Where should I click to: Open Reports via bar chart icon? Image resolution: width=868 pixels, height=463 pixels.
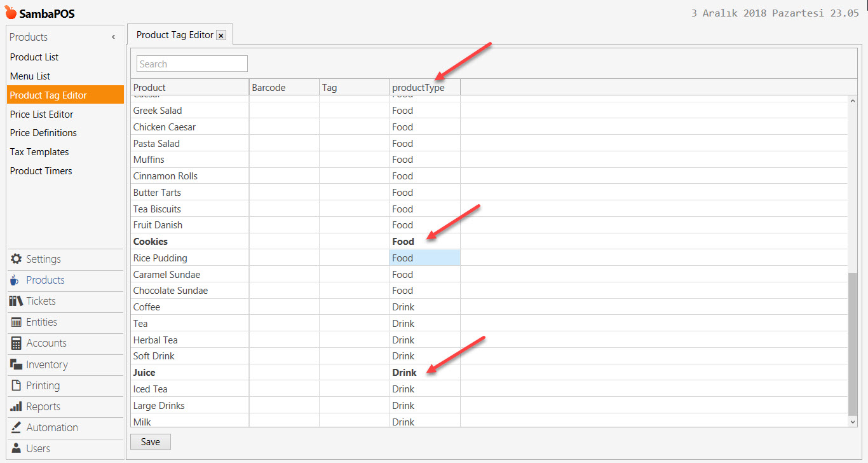pyautogui.click(x=16, y=406)
